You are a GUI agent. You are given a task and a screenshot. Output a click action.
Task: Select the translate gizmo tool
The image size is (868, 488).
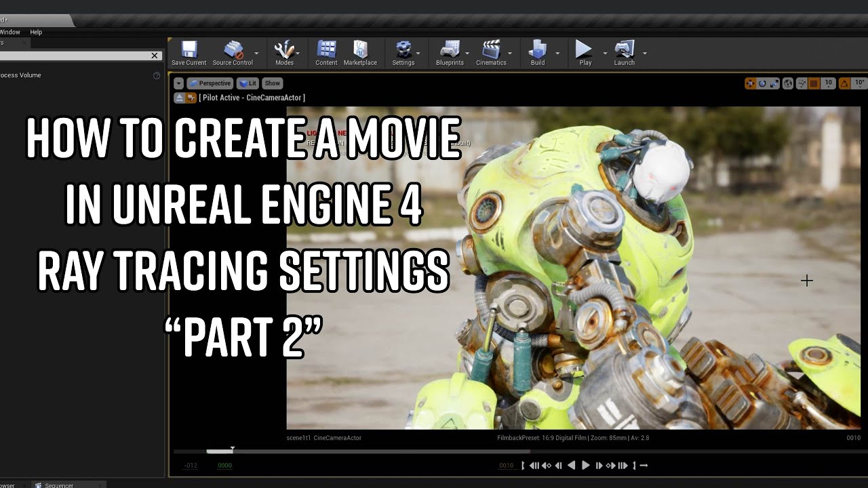(750, 83)
